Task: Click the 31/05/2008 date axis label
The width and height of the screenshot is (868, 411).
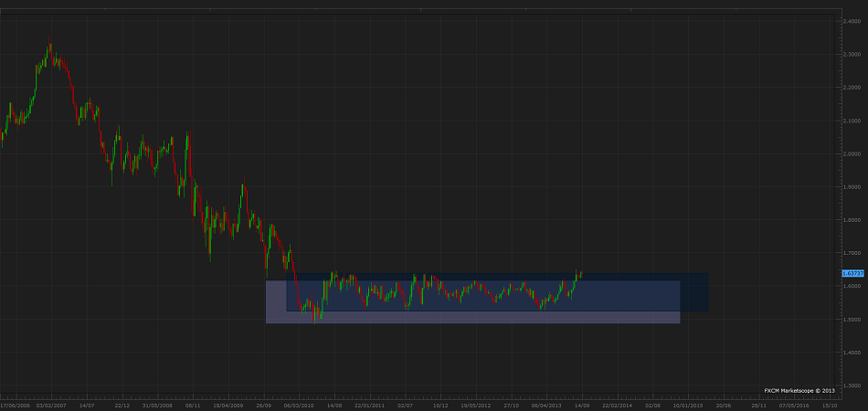Action: 157,403
